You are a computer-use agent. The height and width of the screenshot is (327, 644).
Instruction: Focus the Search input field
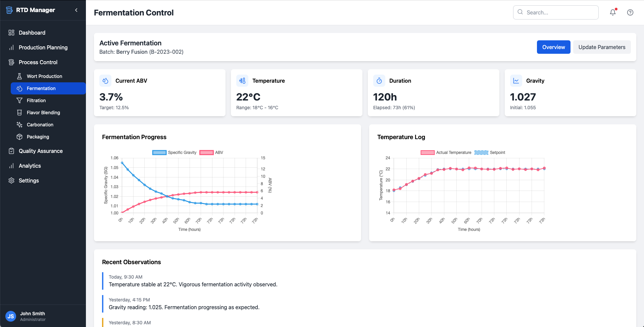click(x=556, y=12)
